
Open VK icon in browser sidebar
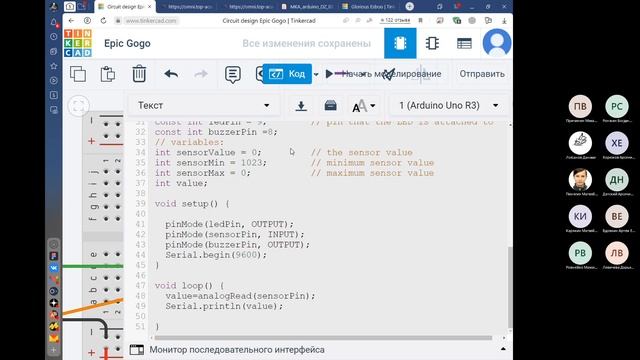click(x=54, y=268)
